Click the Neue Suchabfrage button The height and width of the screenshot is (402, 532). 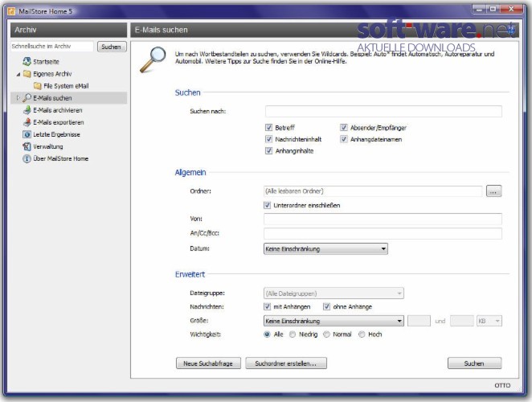208,363
